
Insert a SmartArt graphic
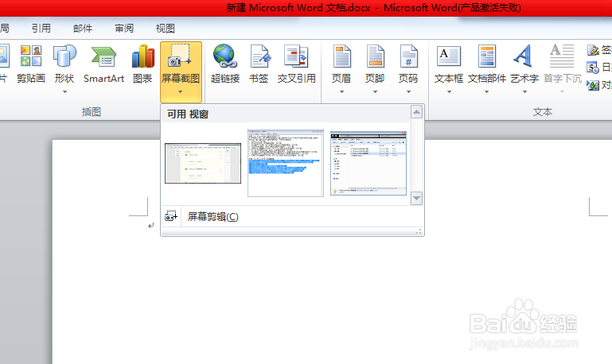[x=103, y=64]
